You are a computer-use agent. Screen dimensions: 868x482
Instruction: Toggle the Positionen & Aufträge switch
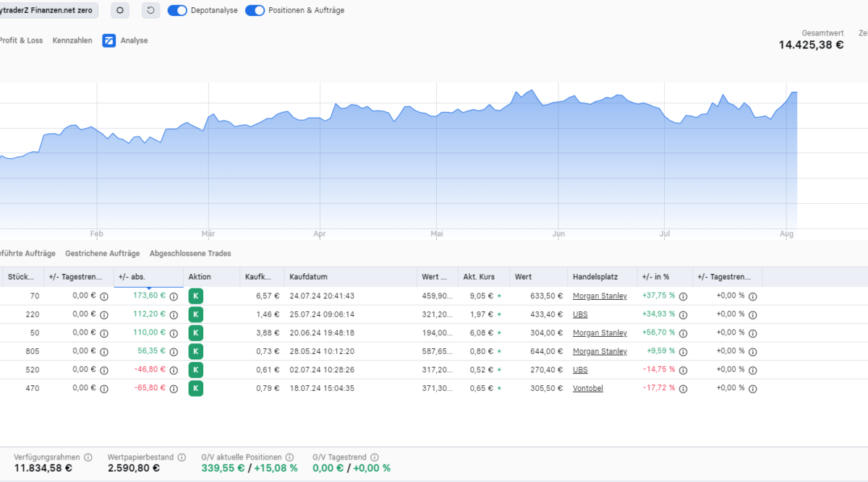[255, 11]
